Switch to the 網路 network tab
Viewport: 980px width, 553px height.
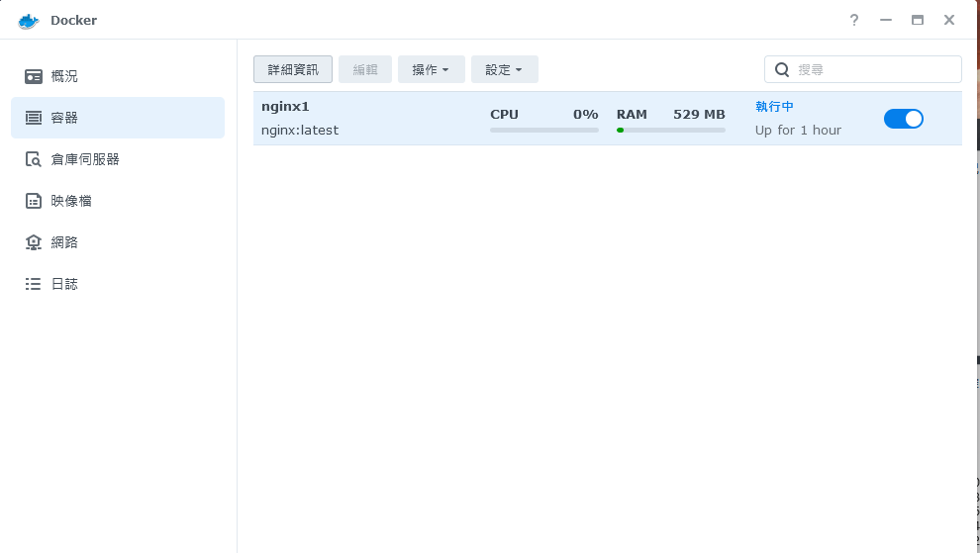[x=118, y=242]
